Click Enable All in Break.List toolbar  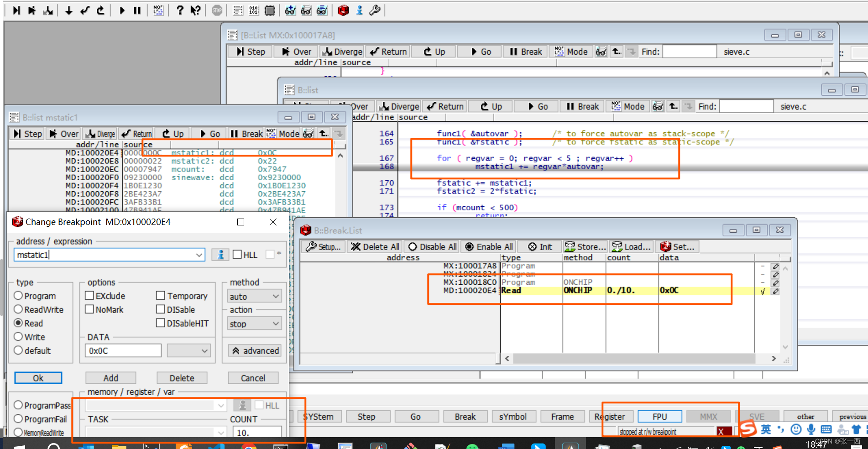(x=489, y=247)
